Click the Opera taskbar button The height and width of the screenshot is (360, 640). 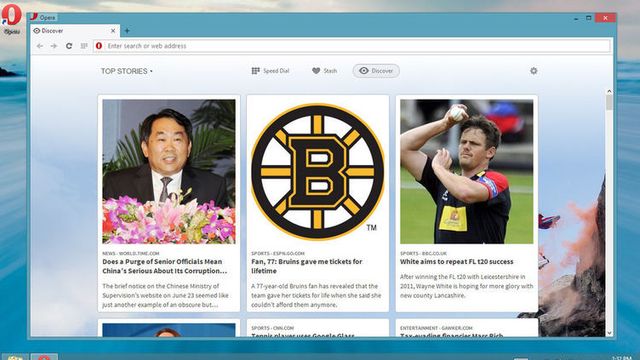click(x=44, y=357)
